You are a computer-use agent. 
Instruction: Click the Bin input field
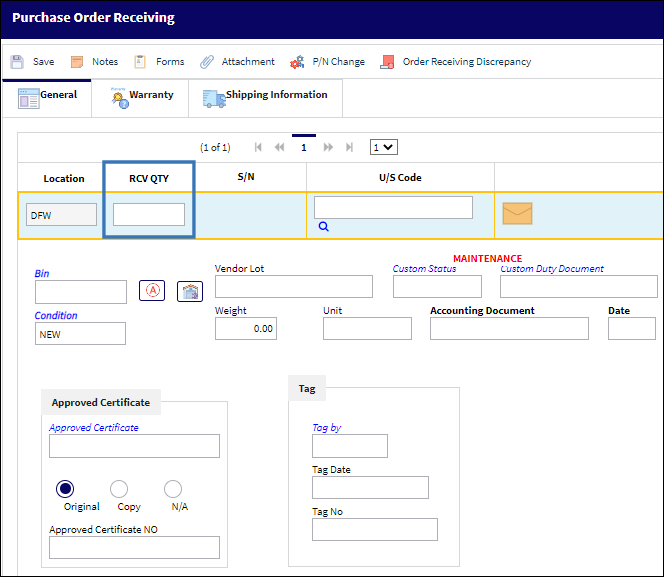(81, 292)
